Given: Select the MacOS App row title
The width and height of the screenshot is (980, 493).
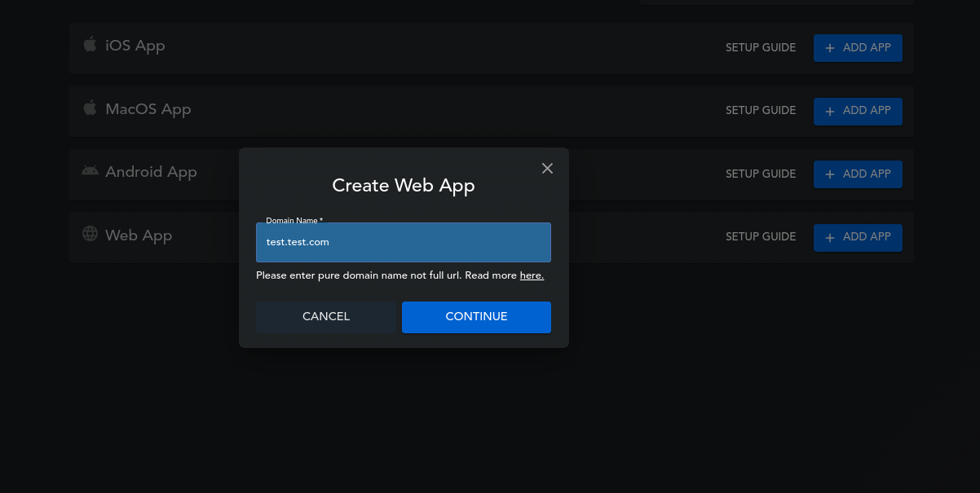Looking at the screenshot, I should tap(148, 109).
